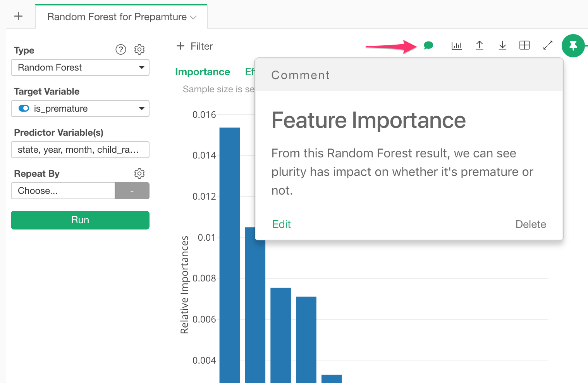This screenshot has width=588, height=383.
Task: Run the Random Forest analysis
Action: point(80,220)
